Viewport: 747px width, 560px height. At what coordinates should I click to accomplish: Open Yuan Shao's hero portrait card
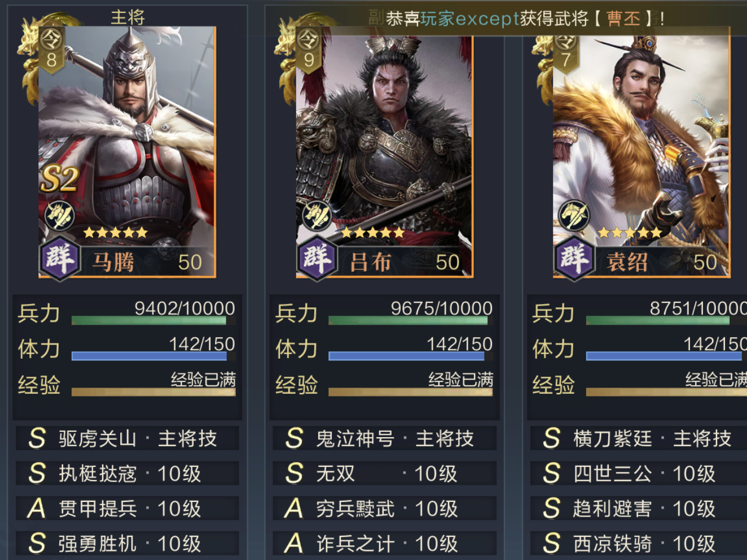point(641,152)
